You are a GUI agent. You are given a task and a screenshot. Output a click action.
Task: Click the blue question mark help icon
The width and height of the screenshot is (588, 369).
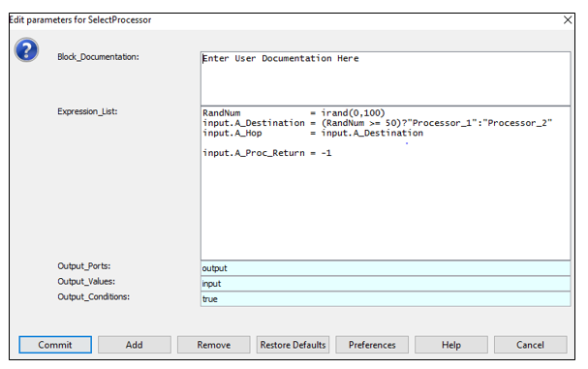point(26,49)
